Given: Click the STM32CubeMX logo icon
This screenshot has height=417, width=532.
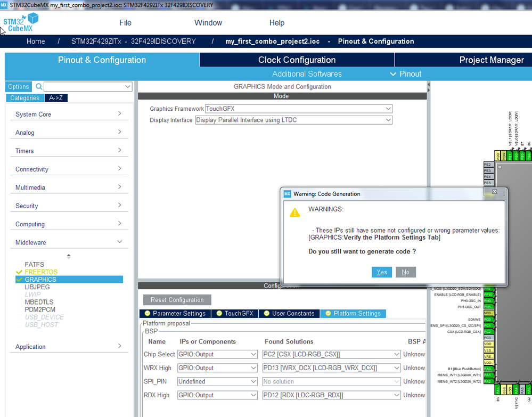Looking at the screenshot, I should [x=21, y=22].
